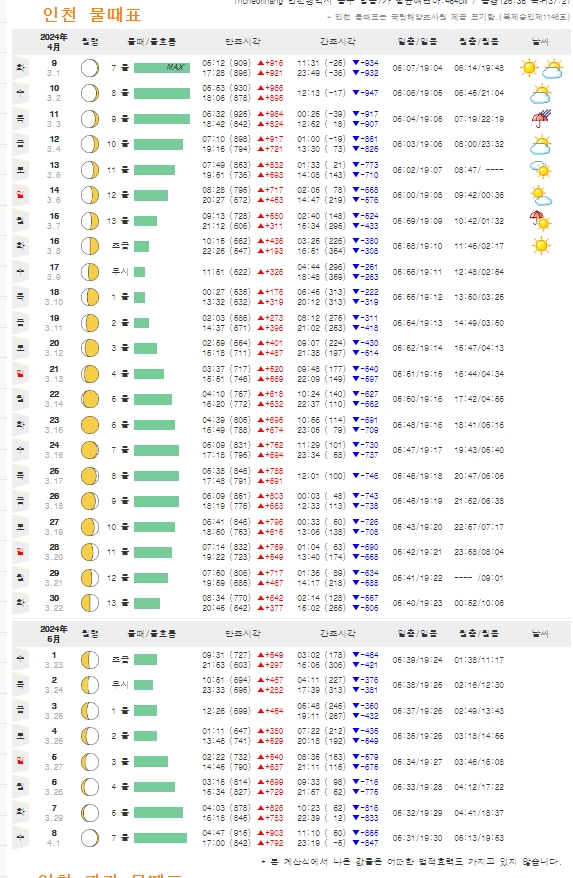Click the weekday tag beside April 9

[20, 68]
